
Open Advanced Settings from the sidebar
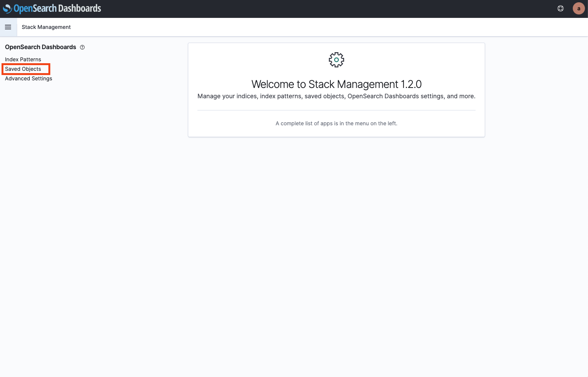click(x=29, y=78)
